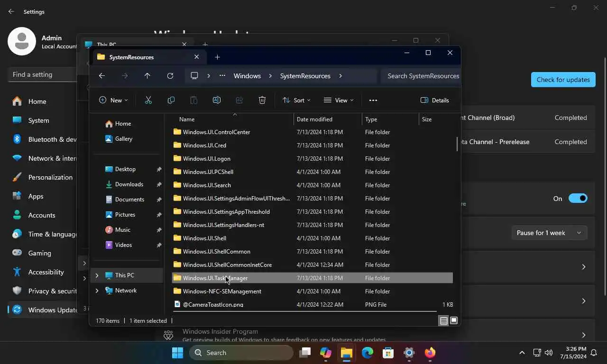Launch Copilot from the taskbar
607x364 pixels.
[x=326, y=353]
